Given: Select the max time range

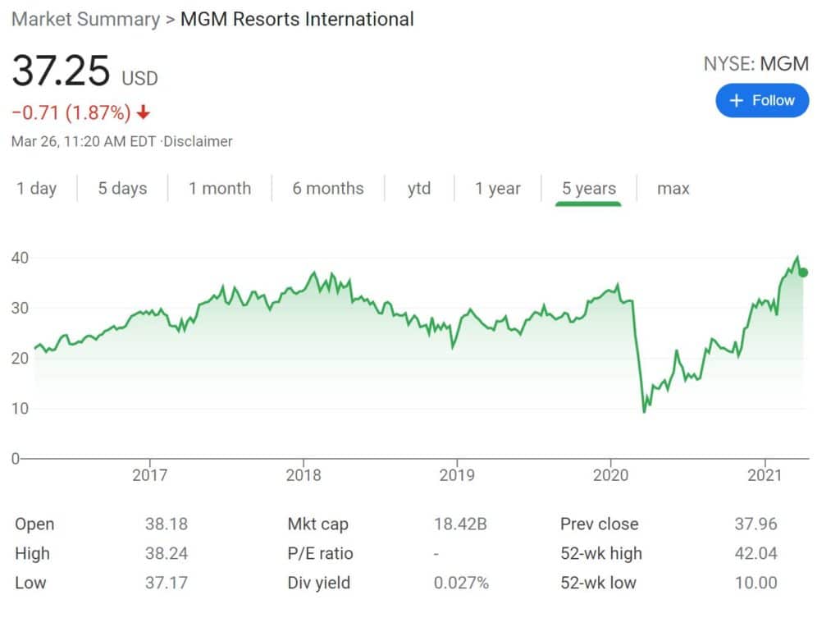Looking at the screenshot, I should 673,188.
